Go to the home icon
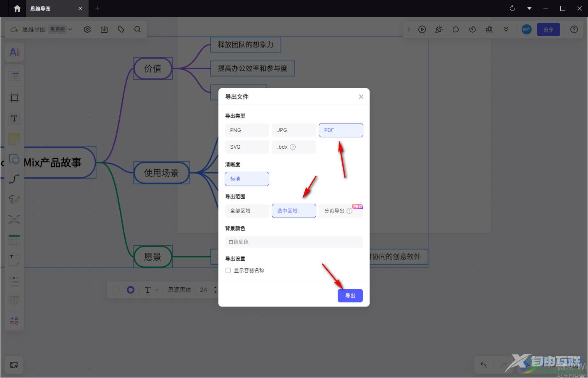Viewport: 588px width, 378px height. [17, 8]
